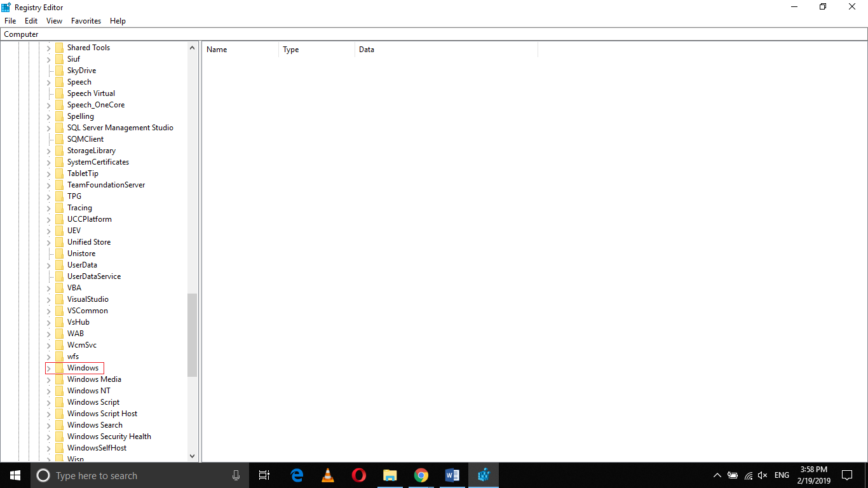Click the Computer address bar
The height and width of the screenshot is (488, 868).
click(x=434, y=34)
